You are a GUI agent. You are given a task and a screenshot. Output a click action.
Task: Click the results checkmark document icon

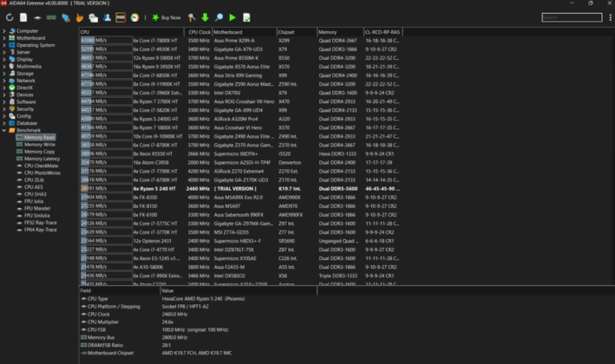246,17
